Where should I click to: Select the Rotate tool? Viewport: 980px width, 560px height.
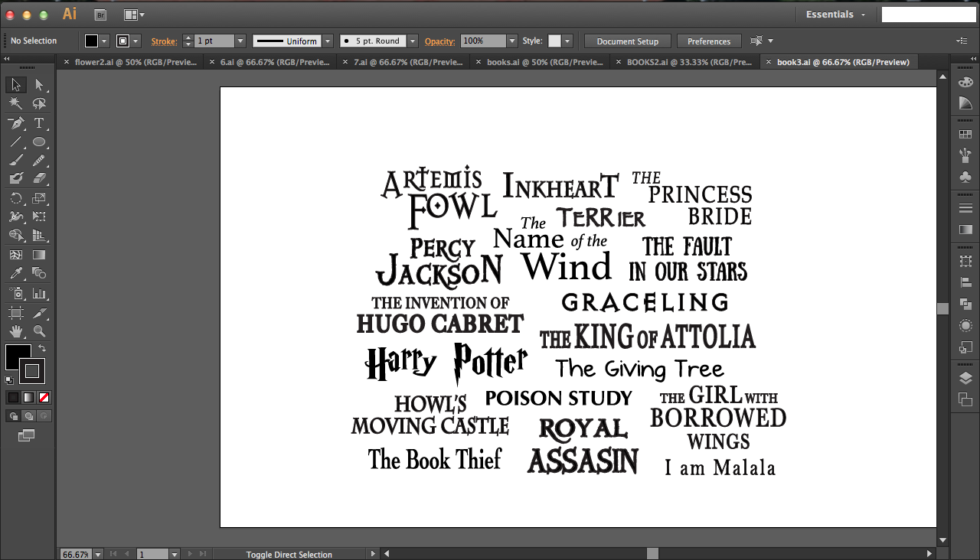coord(16,198)
